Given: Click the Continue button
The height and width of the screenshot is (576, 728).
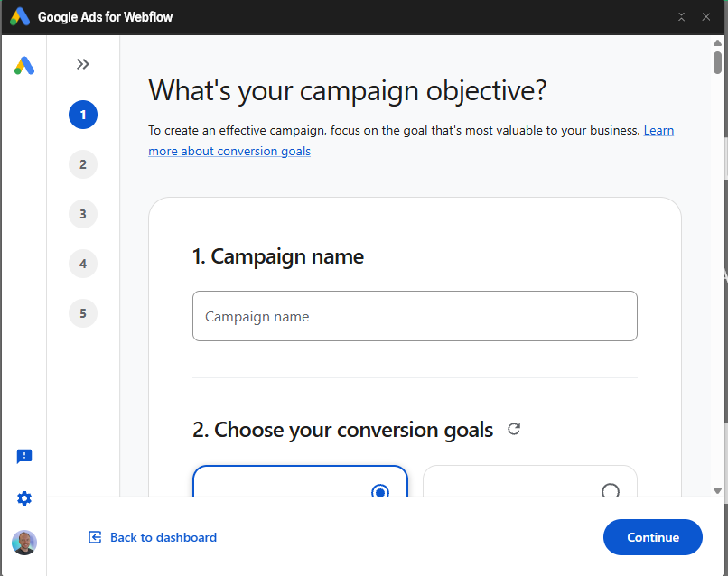Looking at the screenshot, I should [x=653, y=537].
